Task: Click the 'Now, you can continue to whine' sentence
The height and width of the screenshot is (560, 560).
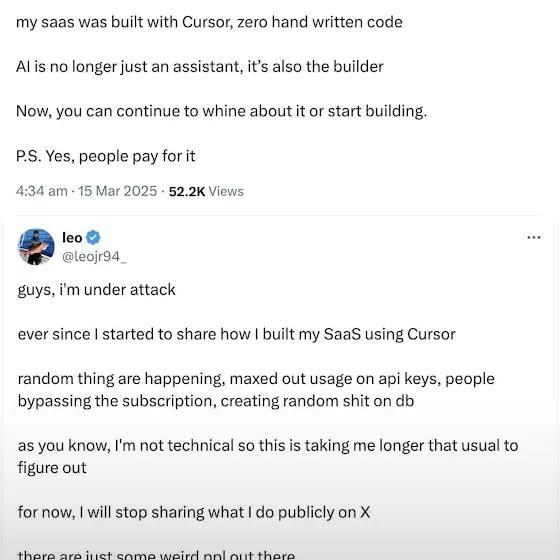Action: pos(221,111)
